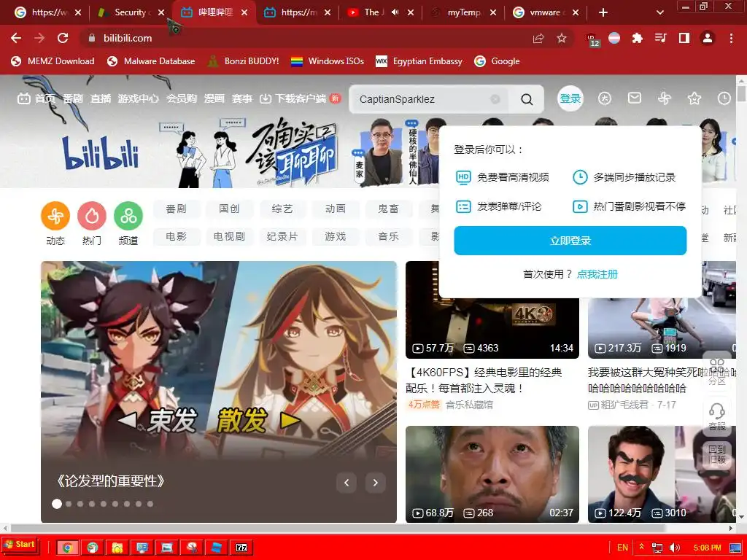The width and height of the screenshot is (747, 560).
Task: Toggle Chrome side panel icon
Action: pyautogui.click(x=684, y=38)
